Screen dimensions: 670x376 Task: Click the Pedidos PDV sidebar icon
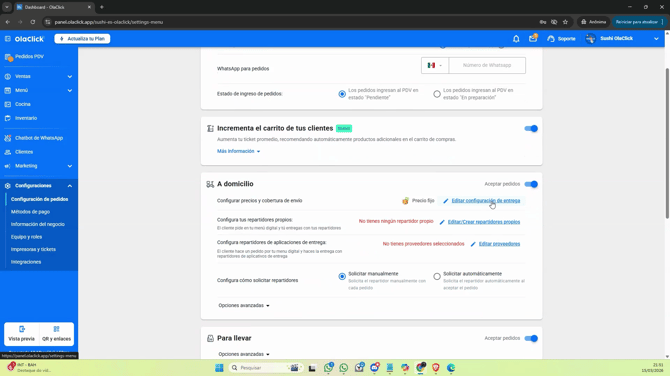click(x=8, y=57)
